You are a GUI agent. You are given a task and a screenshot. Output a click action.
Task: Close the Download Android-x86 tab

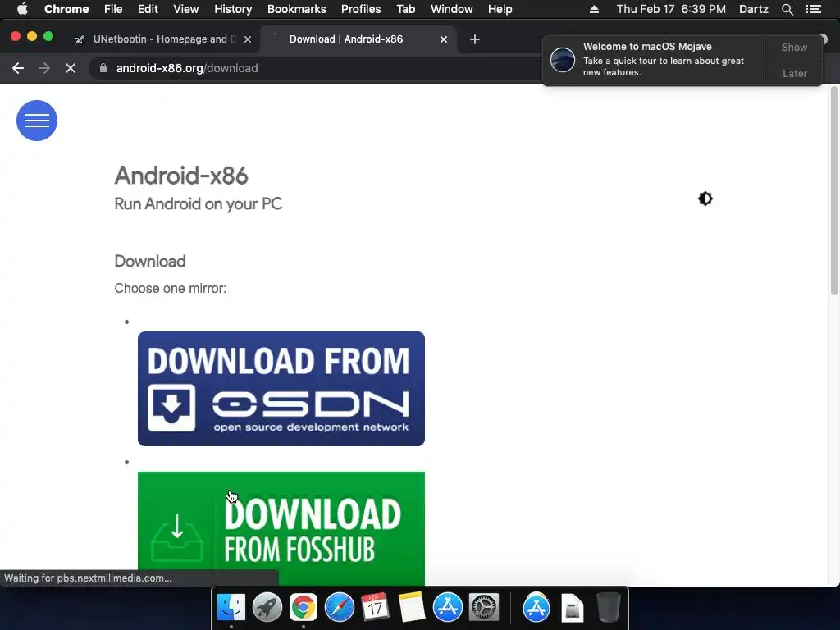point(444,39)
